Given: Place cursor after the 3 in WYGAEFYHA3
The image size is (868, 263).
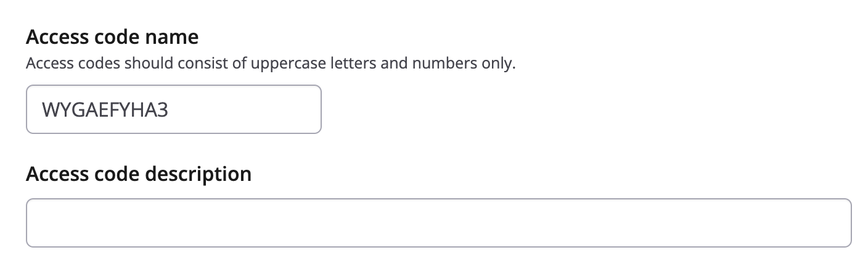Looking at the screenshot, I should (170, 111).
